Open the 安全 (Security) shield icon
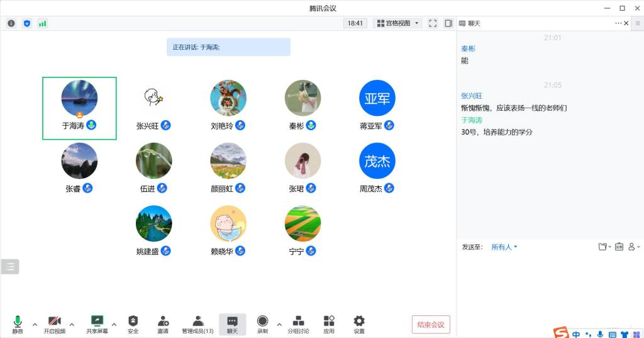Viewport: 644px width, 338px height. [x=133, y=324]
